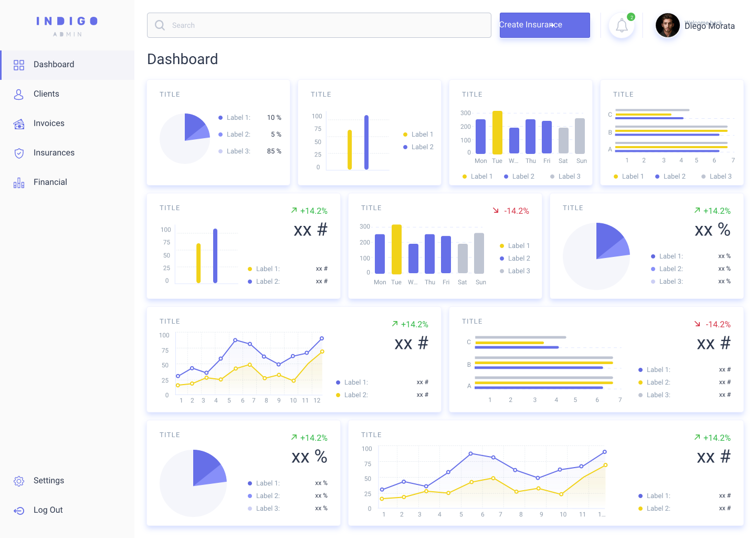Click 'Mon' axis label in second-row bar chart
The image size is (756, 538).
click(x=380, y=282)
